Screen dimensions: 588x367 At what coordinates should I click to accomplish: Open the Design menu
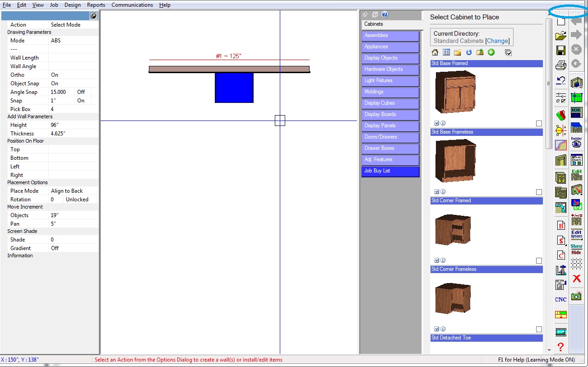tap(72, 5)
